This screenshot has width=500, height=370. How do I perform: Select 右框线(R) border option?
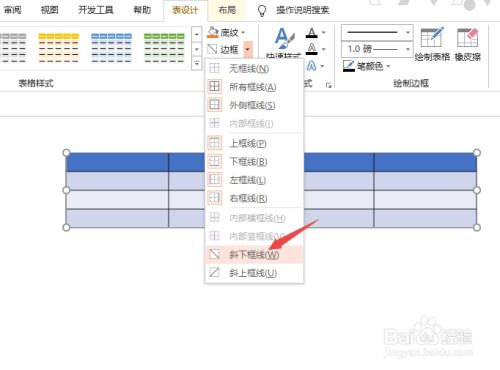[254, 198]
